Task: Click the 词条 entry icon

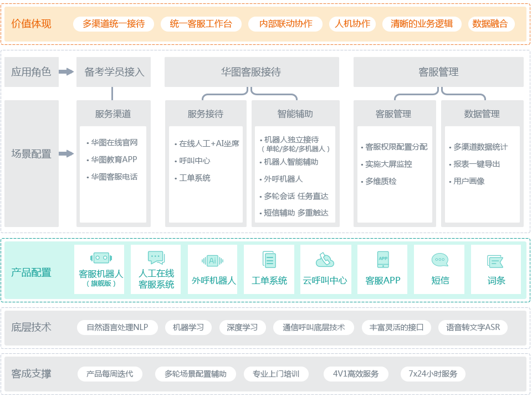Action: [495, 261]
